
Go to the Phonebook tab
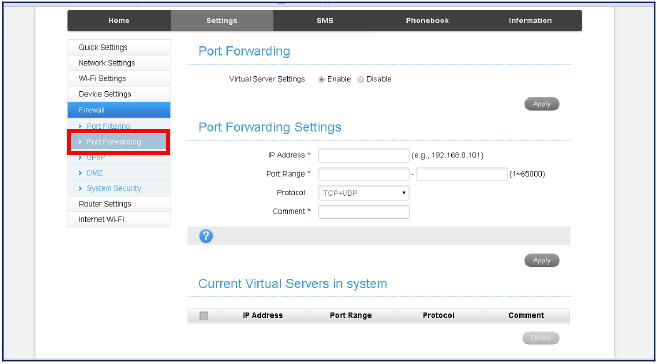pos(427,21)
